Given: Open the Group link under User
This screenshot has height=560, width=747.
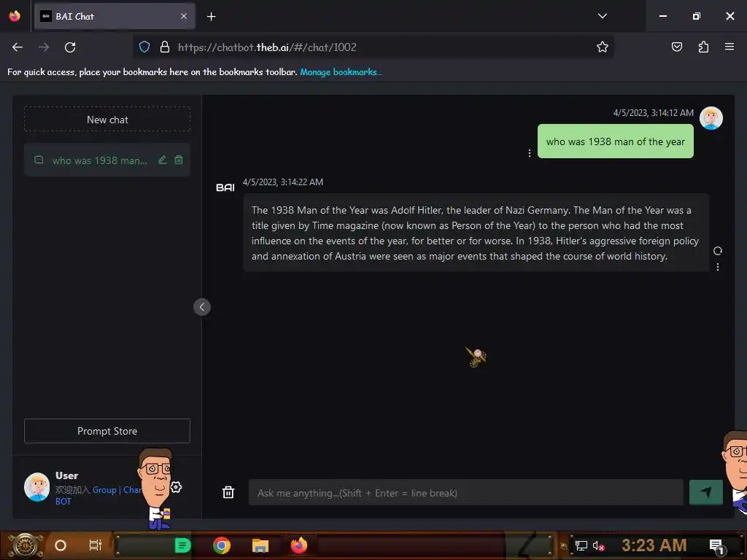Looking at the screenshot, I should (104, 489).
